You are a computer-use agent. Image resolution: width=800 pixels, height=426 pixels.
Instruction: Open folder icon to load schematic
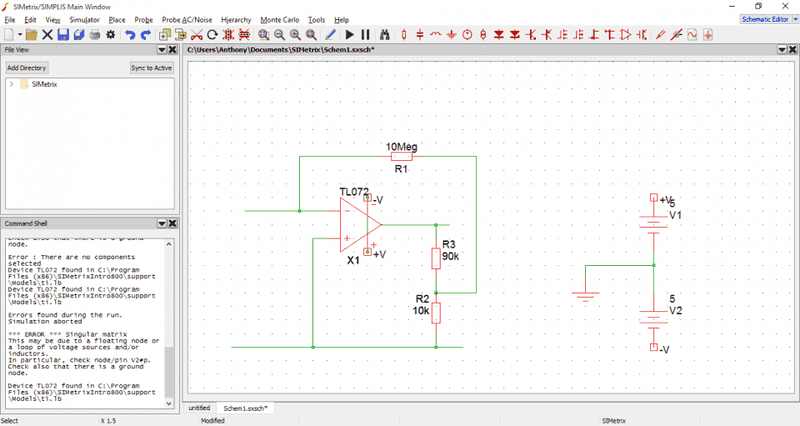tap(32, 35)
